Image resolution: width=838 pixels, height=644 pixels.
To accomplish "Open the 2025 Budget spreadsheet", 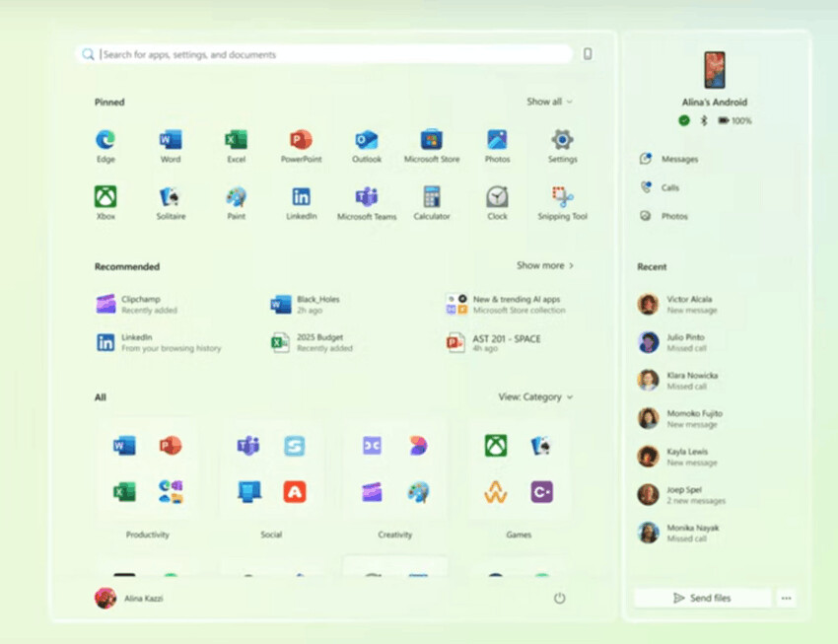I will pos(312,342).
